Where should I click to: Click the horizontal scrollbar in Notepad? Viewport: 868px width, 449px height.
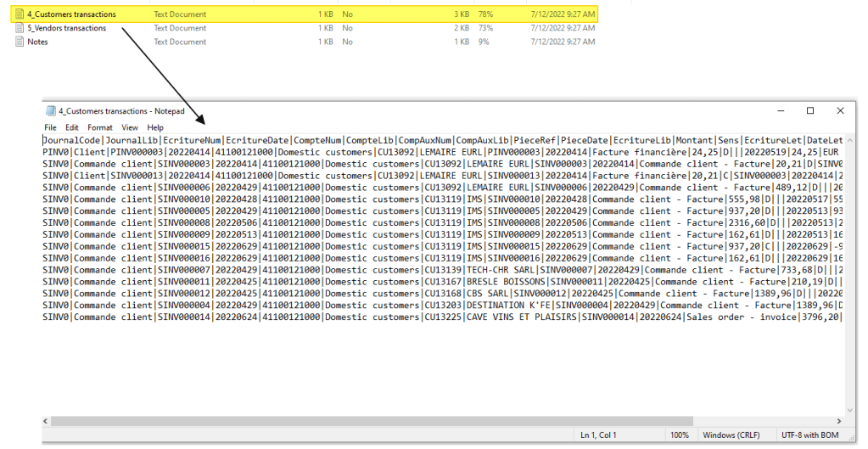click(339, 421)
